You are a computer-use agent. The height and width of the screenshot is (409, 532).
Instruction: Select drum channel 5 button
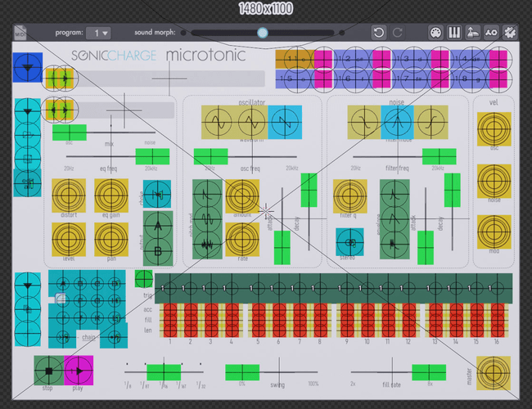tap(295, 79)
